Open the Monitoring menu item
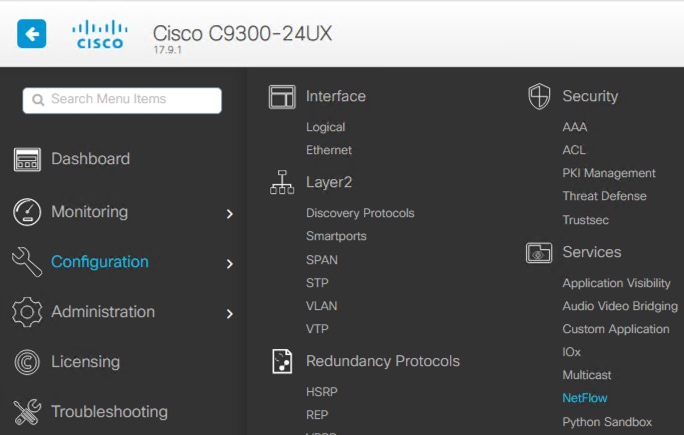This screenshot has width=684, height=435. pyautogui.click(x=89, y=212)
